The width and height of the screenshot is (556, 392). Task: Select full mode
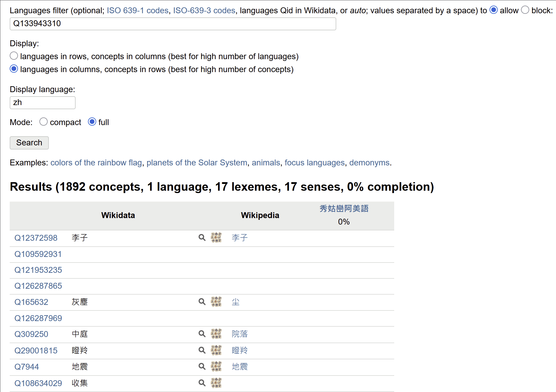[92, 122]
